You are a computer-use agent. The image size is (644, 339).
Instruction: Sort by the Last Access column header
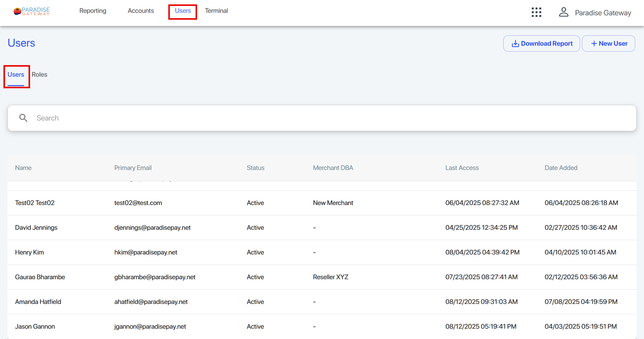point(462,168)
